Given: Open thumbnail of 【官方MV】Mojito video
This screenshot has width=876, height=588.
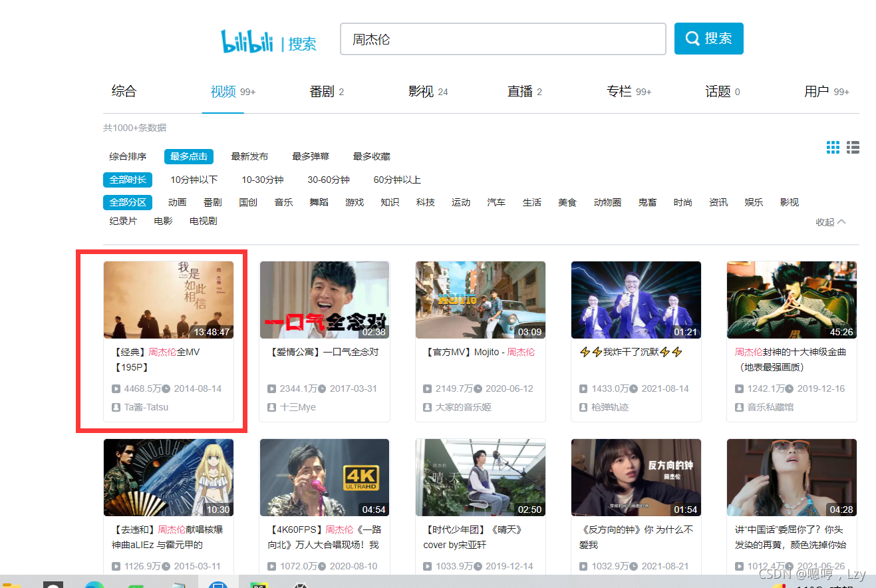Looking at the screenshot, I should (x=480, y=300).
